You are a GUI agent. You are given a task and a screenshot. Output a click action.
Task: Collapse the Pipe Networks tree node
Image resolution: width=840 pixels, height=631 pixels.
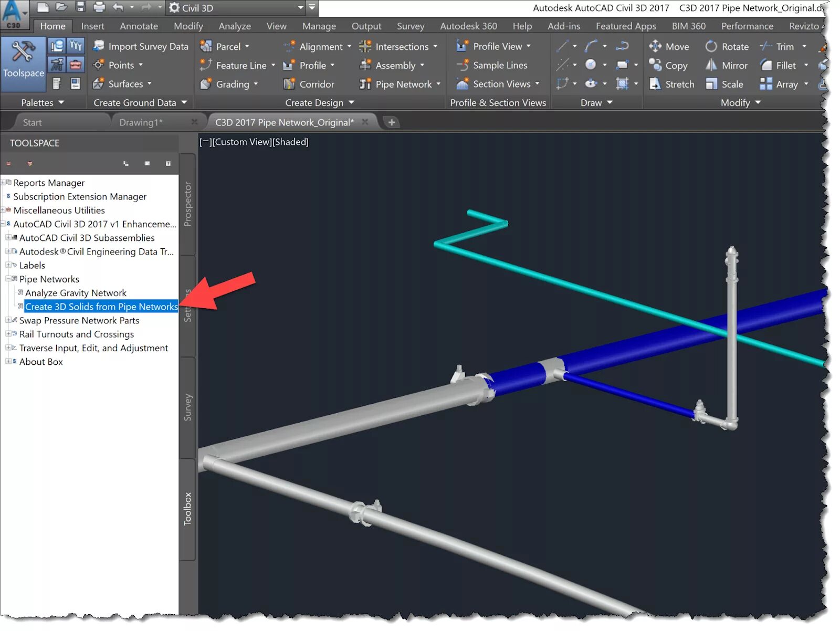tap(8, 279)
